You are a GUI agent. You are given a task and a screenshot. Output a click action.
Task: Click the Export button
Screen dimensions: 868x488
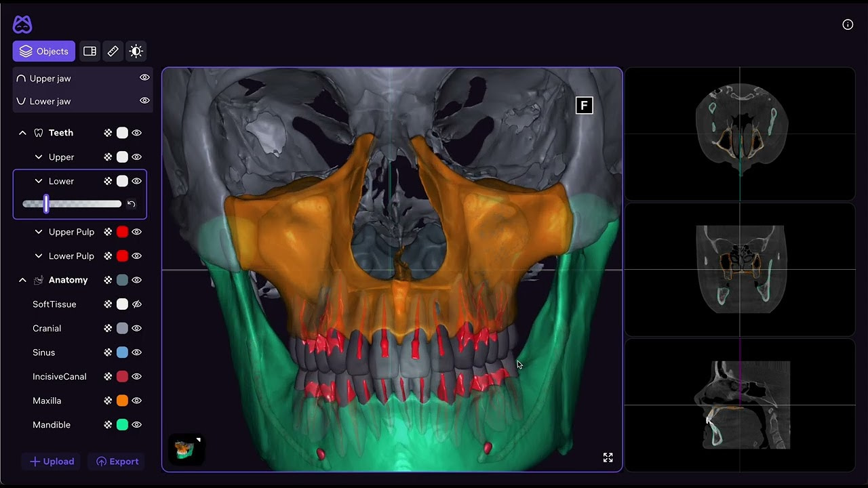coord(117,461)
